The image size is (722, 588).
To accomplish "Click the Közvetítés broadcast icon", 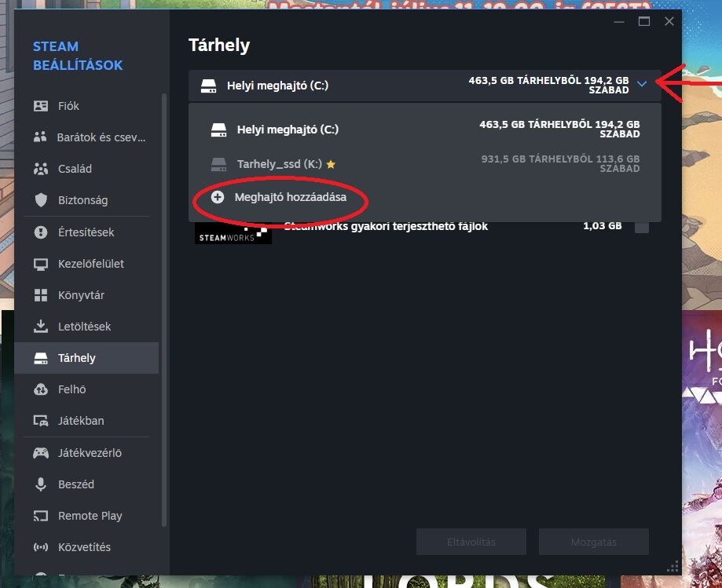I will pyautogui.click(x=41, y=547).
